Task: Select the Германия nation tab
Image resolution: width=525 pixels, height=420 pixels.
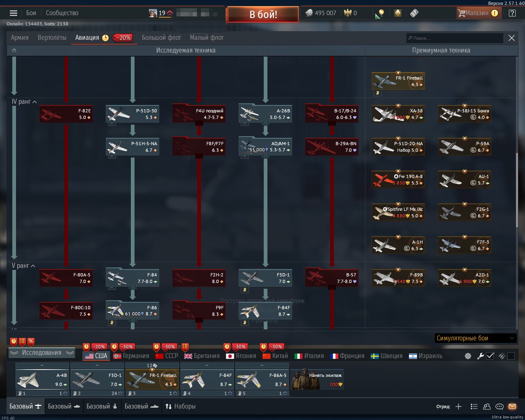Action: point(131,356)
